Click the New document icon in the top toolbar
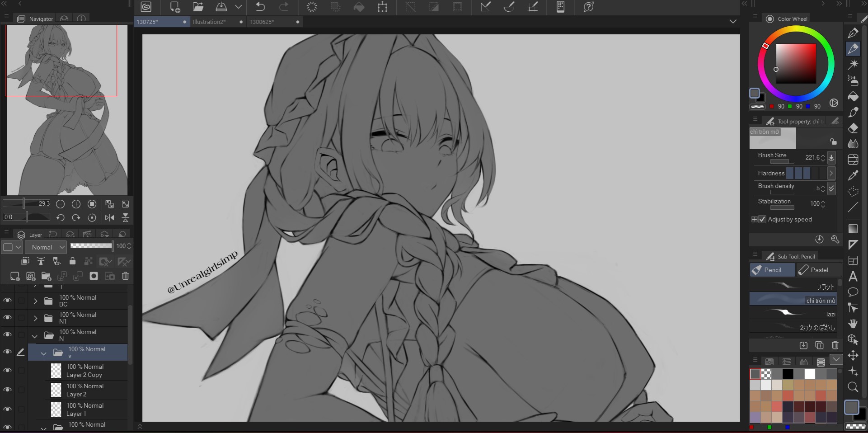 pos(175,7)
